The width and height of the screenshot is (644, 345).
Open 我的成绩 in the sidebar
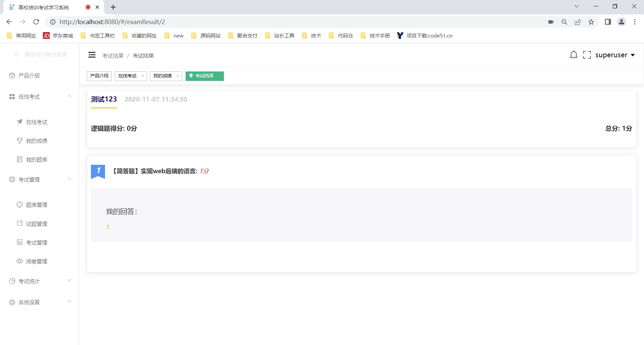coord(37,141)
